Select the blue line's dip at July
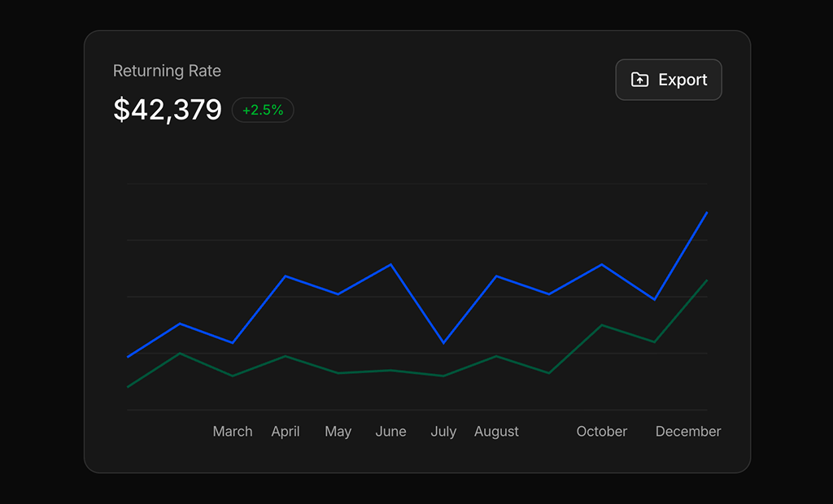The width and height of the screenshot is (833, 504). 443,343
